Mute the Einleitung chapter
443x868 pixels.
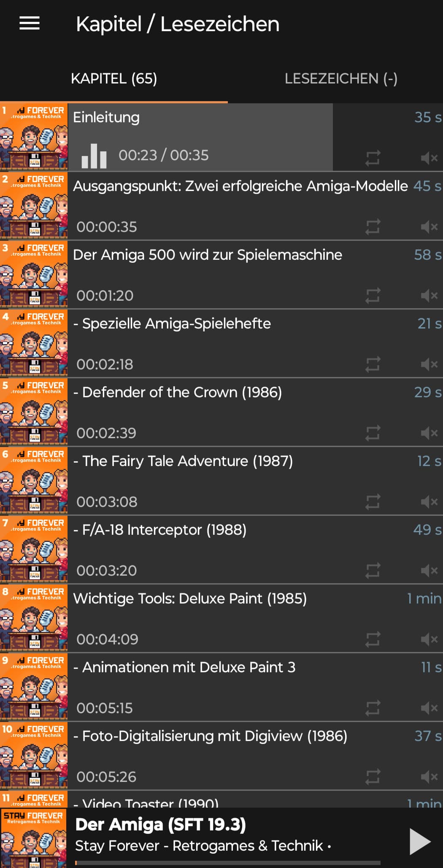[429, 158]
